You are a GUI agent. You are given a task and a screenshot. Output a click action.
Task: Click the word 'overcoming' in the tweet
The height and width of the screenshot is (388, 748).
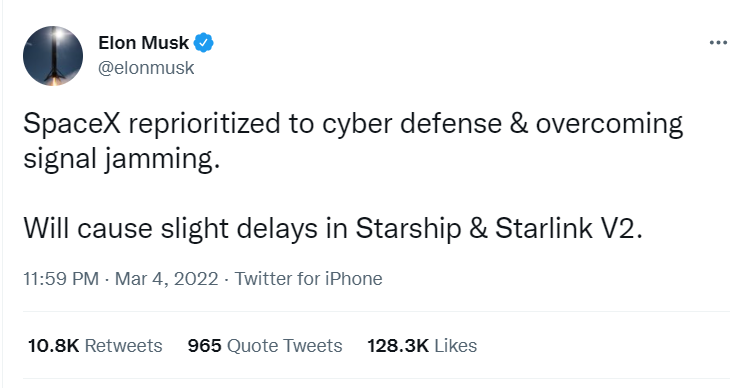609,125
